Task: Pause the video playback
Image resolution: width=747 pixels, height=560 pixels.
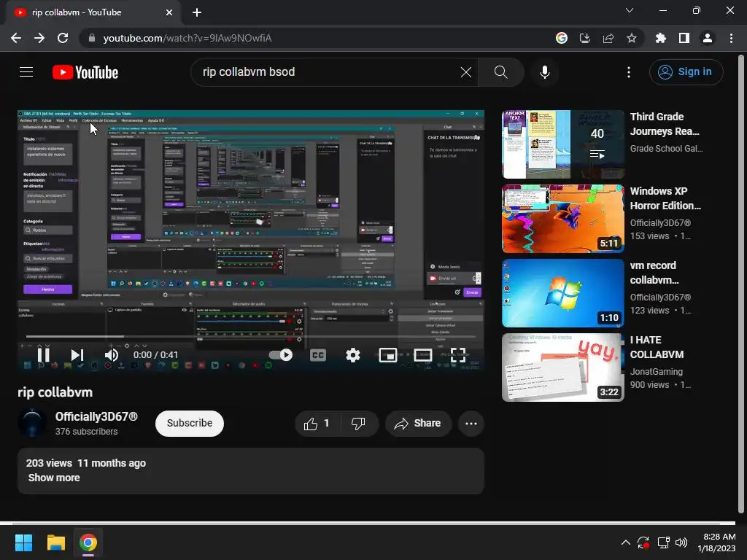Action: click(43, 355)
